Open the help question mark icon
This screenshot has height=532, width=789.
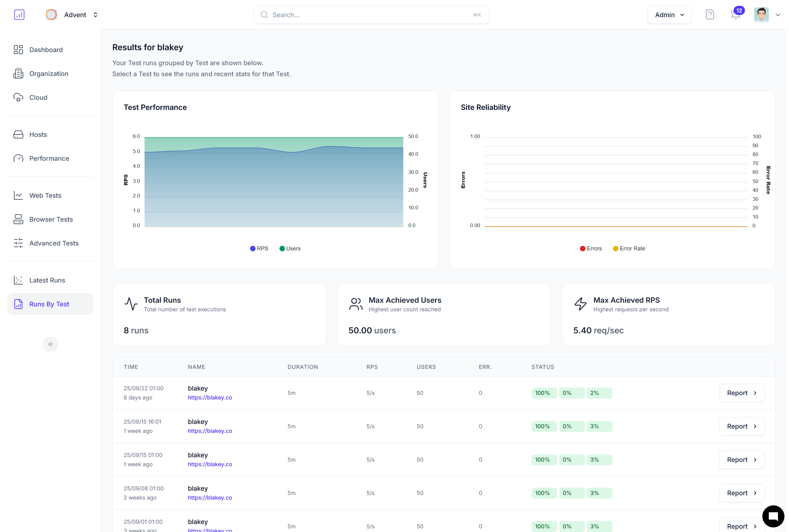pos(710,15)
